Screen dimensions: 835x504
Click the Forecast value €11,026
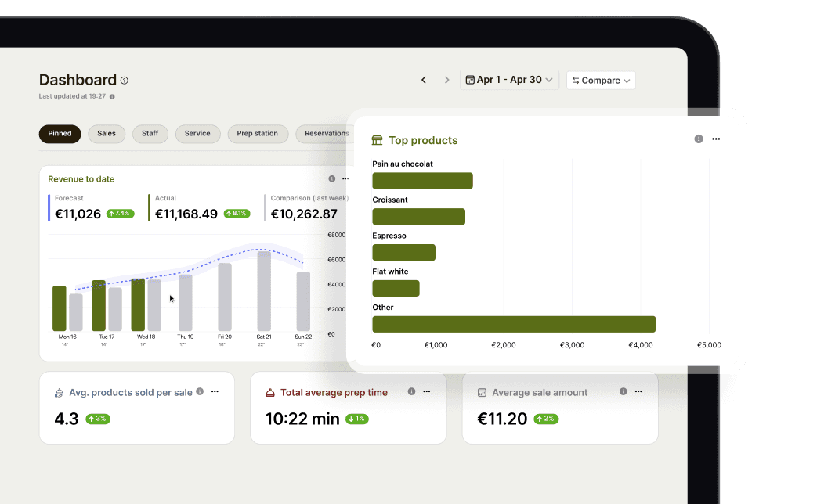(78, 214)
